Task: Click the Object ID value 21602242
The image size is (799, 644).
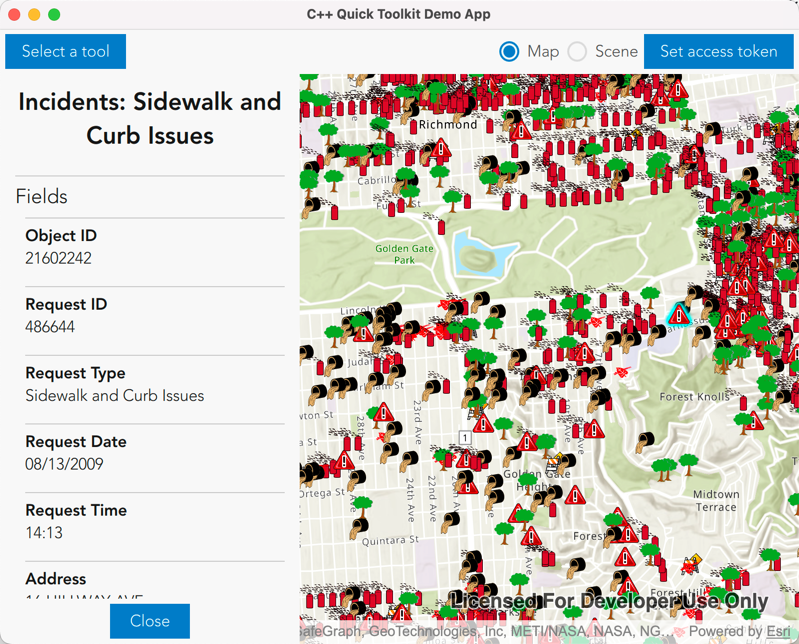Action: (58, 258)
